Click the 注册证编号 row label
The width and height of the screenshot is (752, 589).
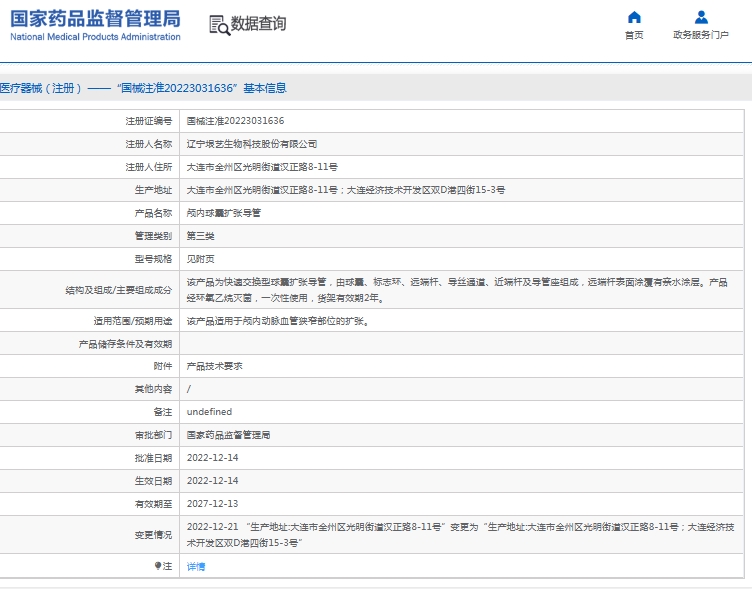coord(149,121)
